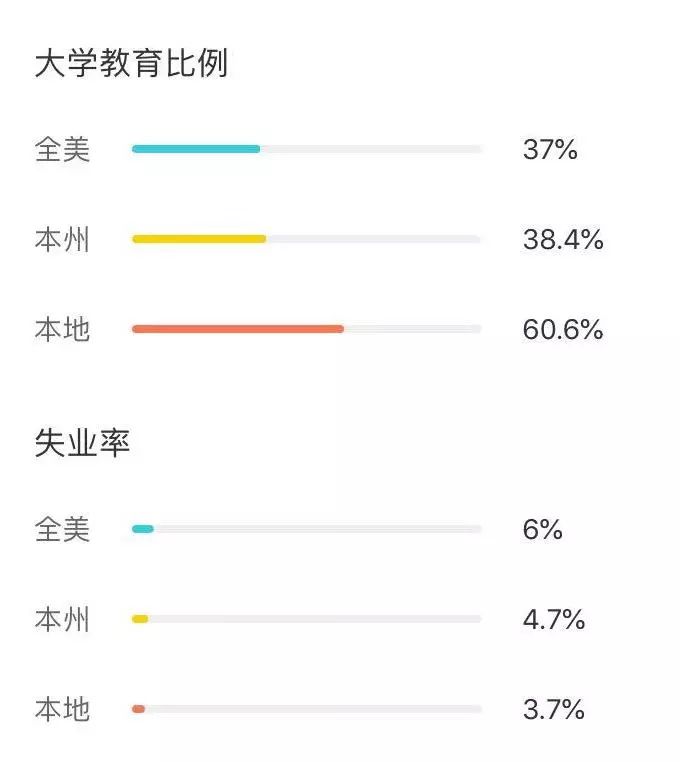
Task: Click 全美 label under 大学教育比例
Action: (x=63, y=149)
